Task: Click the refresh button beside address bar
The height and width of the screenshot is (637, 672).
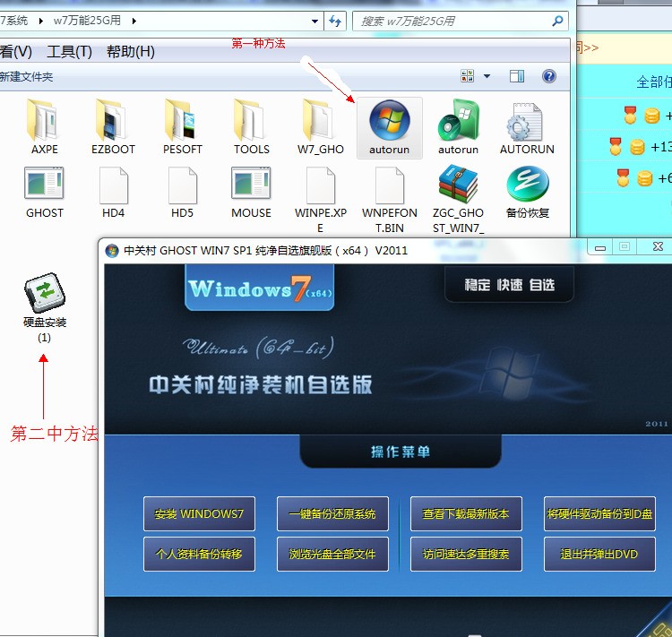Action: (335, 21)
